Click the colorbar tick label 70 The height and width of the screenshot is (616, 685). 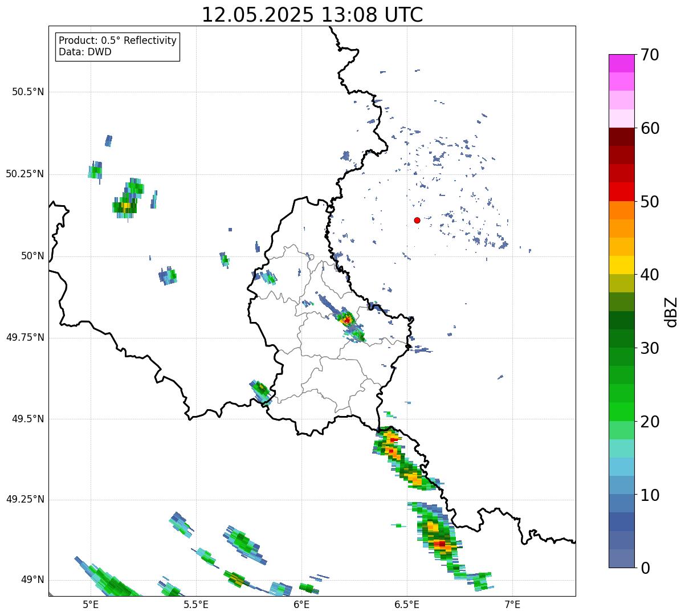pyautogui.click(x=650, y=55)
